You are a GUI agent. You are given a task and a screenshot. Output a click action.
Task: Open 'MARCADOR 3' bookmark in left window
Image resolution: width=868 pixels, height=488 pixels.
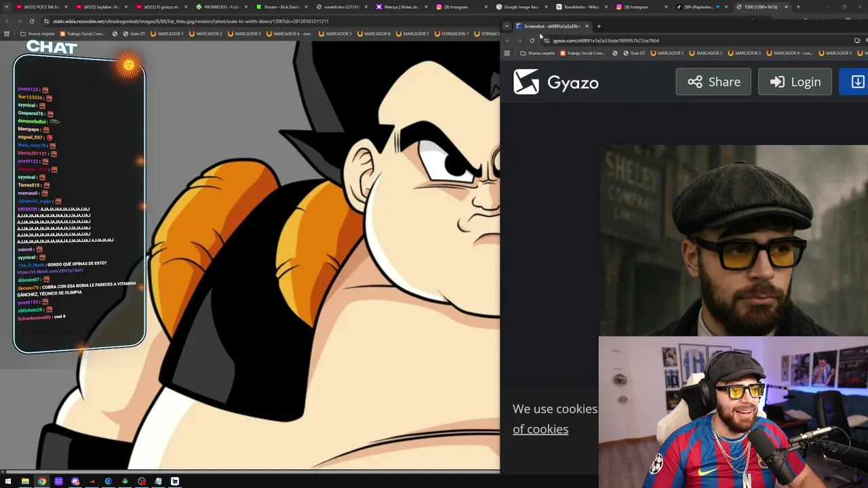point(244,34)
